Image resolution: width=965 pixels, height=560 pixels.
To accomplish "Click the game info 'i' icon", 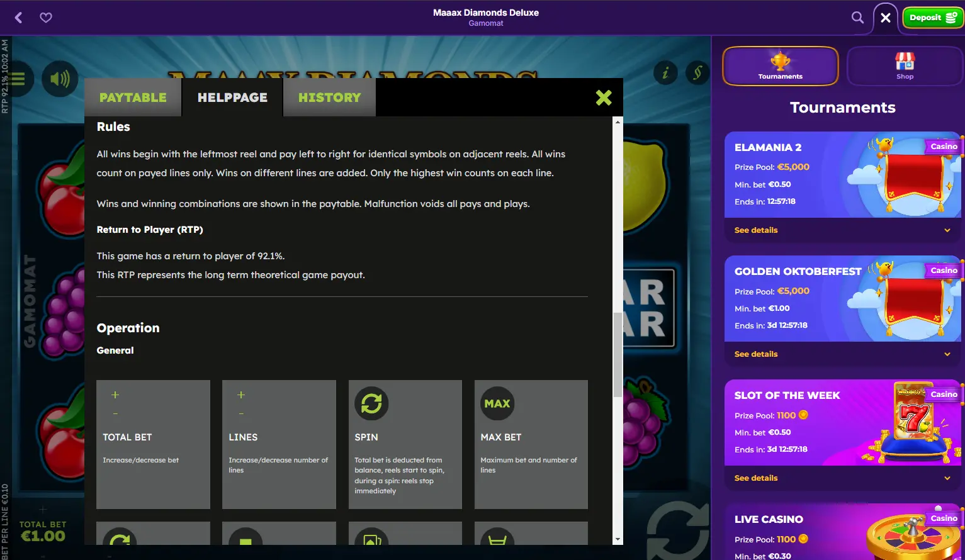I will 665,73.
